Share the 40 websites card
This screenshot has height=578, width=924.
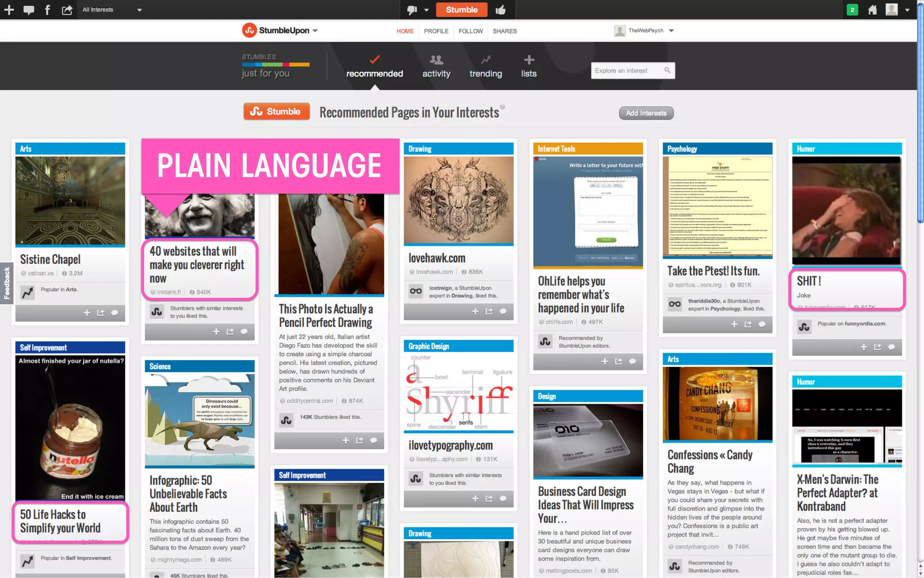point(230,332)
